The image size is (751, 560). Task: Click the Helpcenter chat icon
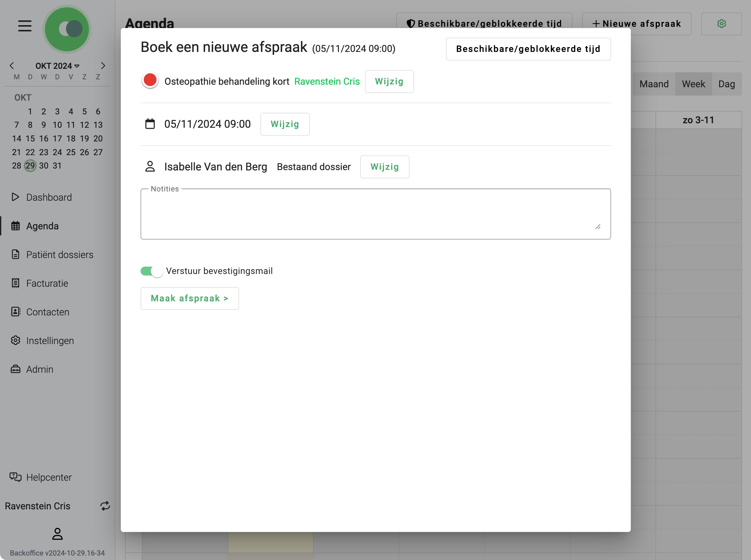[16, 477]
